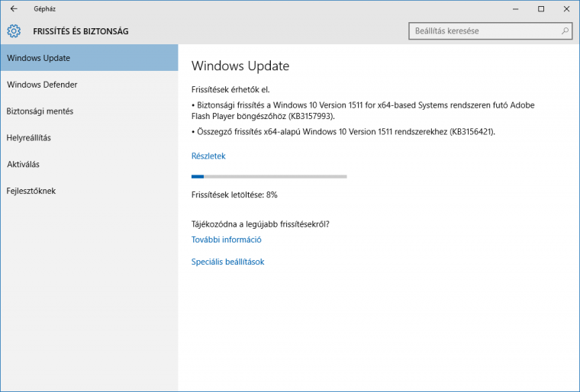Click the KB3157993 Flash Player update entry
Image resolution: width=580 pixels, height=392 pixels.
(x=362, y=111)
